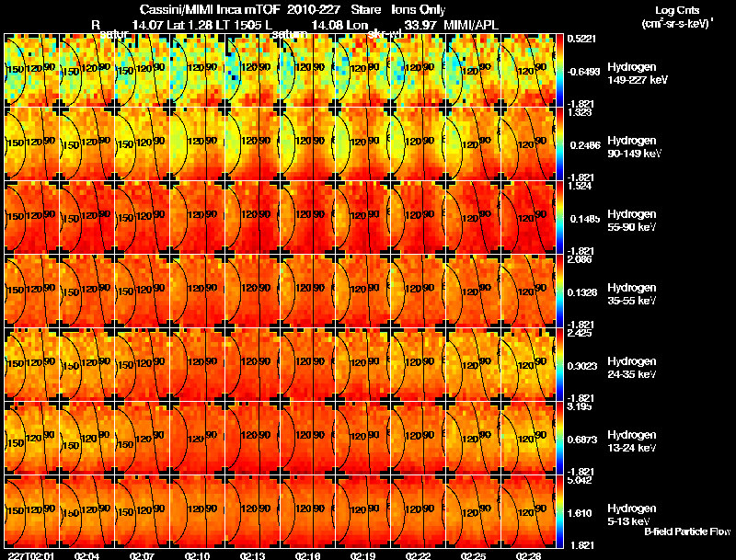The height and width of the screenshot is (560, 736).
Task: Click the '02:13' time axis label
Action: [x=252, y=556]
